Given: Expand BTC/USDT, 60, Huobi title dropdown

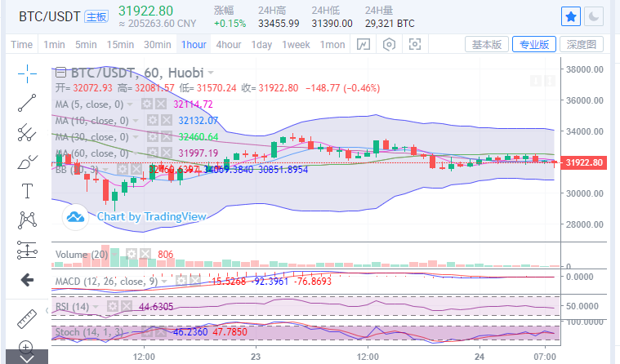Looking at the screenshot, I should [x=211, y=73].
